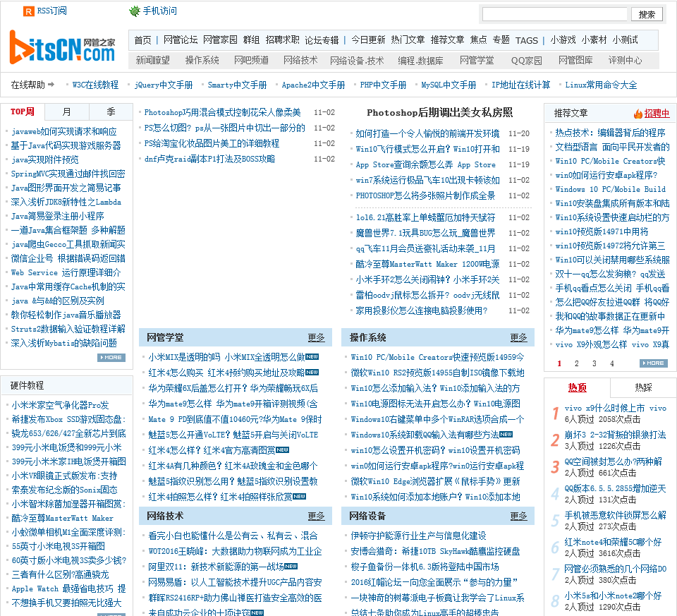The height and width of the screenshot is (616, 677).
Task: Open 如何打造一个令人愉悦的前端开发环境
Action: pos(427,133)
